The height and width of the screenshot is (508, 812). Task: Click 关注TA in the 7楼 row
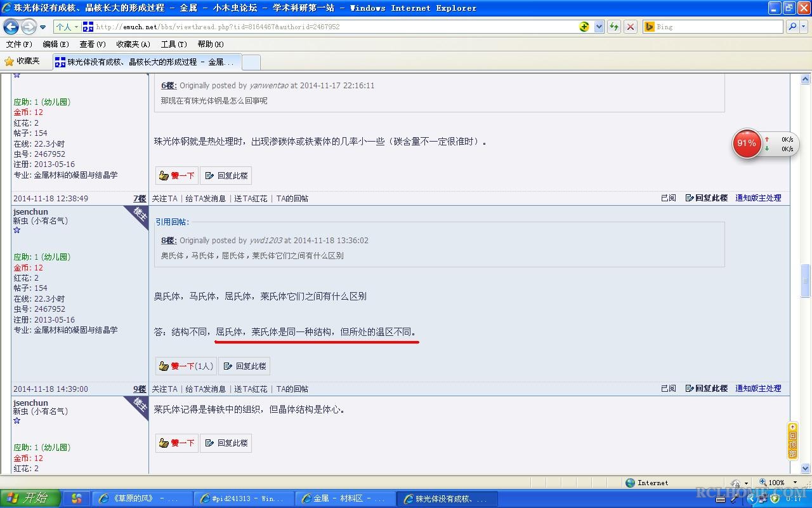click(164, 199)
